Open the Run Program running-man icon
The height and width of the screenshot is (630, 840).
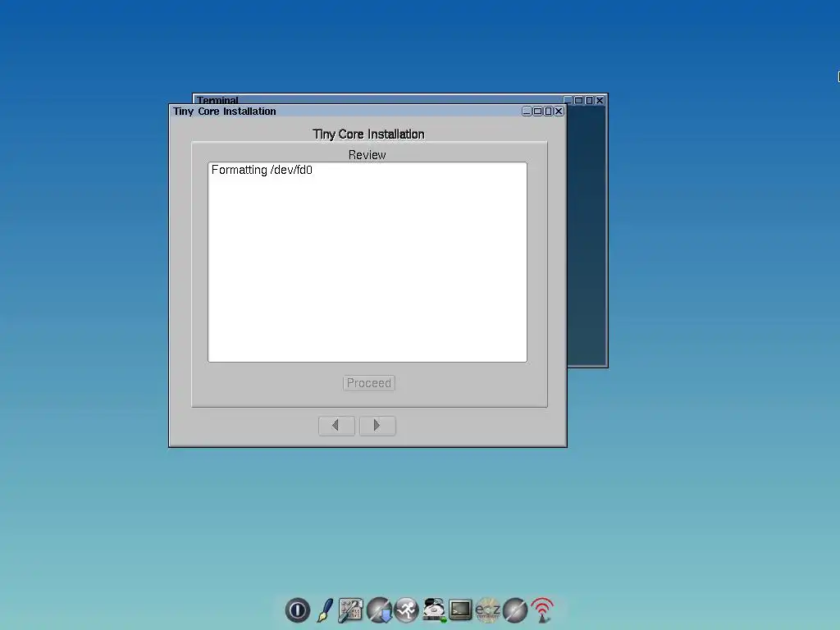(x=407, y=610)
